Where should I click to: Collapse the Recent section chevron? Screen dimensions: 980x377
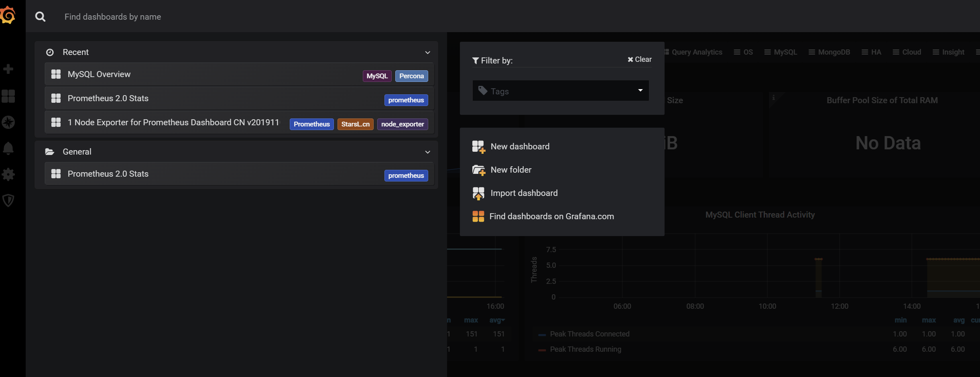[428, 53]
